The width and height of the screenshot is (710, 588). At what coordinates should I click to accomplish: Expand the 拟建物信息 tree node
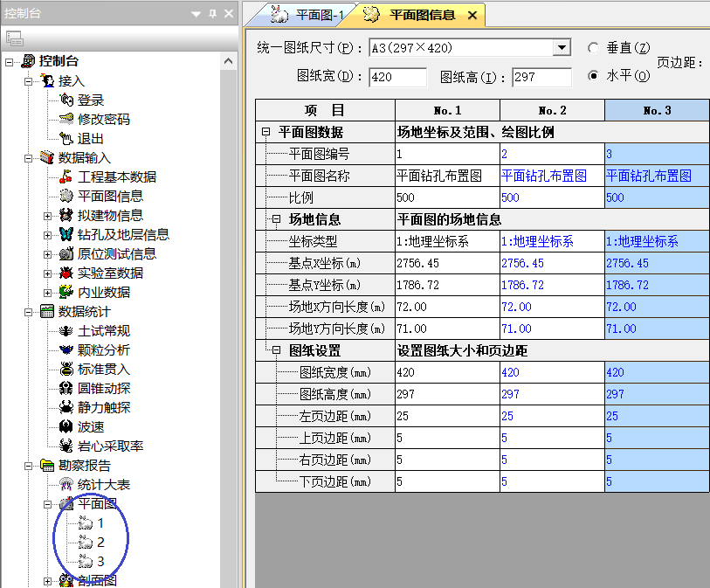(47, 216)
